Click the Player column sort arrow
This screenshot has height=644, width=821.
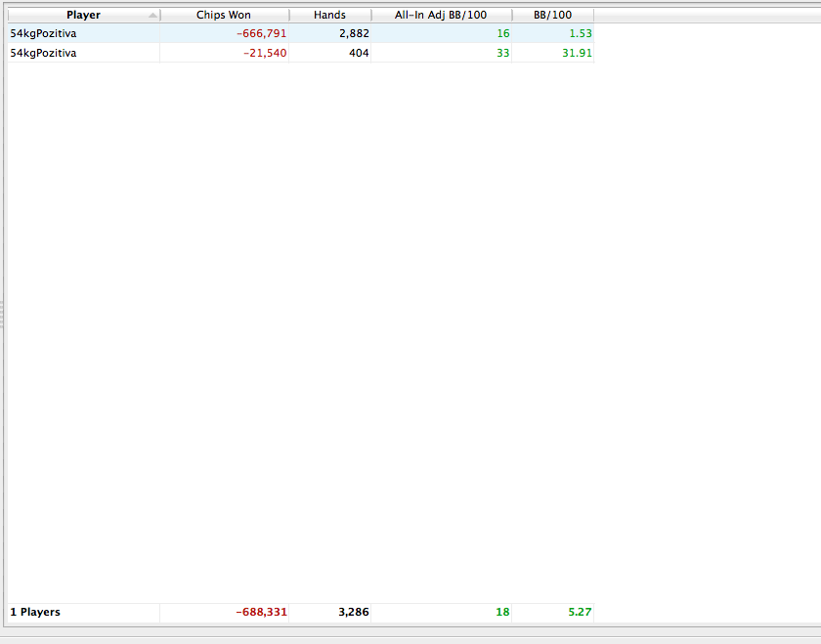152,16
